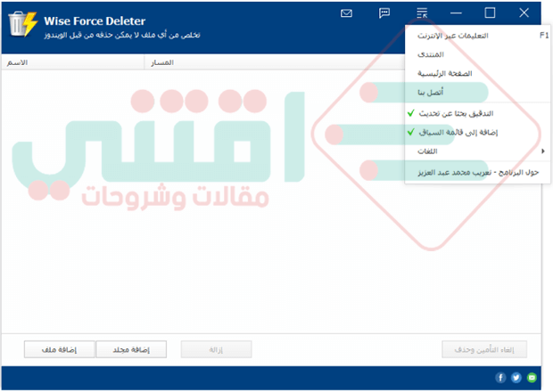The image size is (553, 392).
Task: Click the إزالة remove button
Action: click(216, 349)
